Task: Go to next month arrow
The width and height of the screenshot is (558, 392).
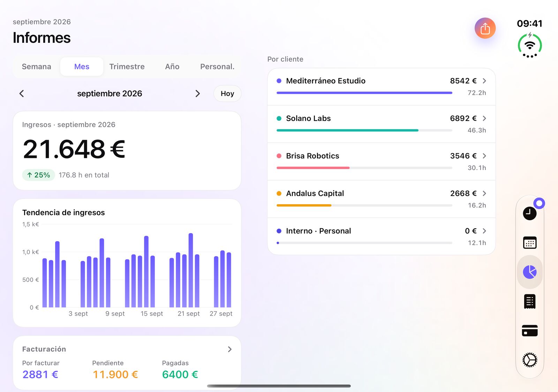Action: point(198,93)
